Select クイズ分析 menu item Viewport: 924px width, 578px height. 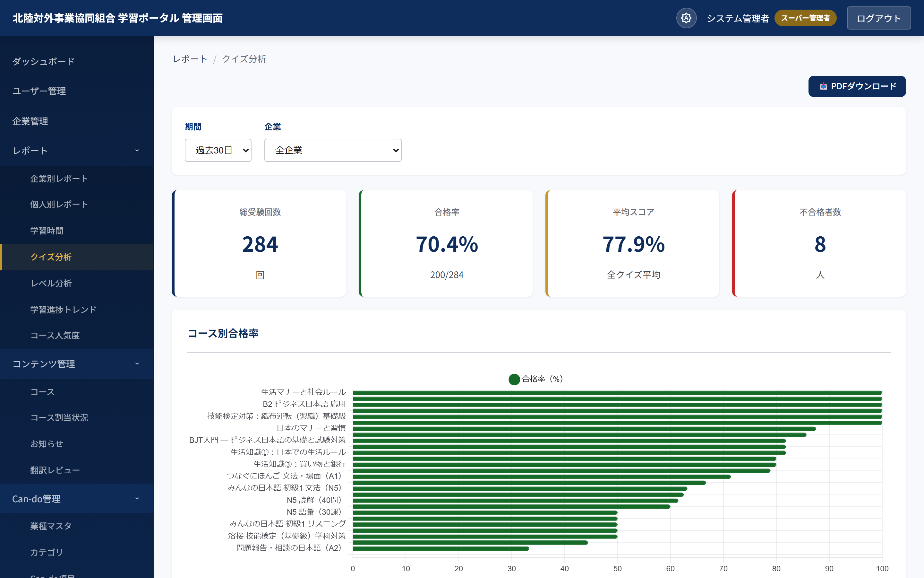(x=77, y=257)
